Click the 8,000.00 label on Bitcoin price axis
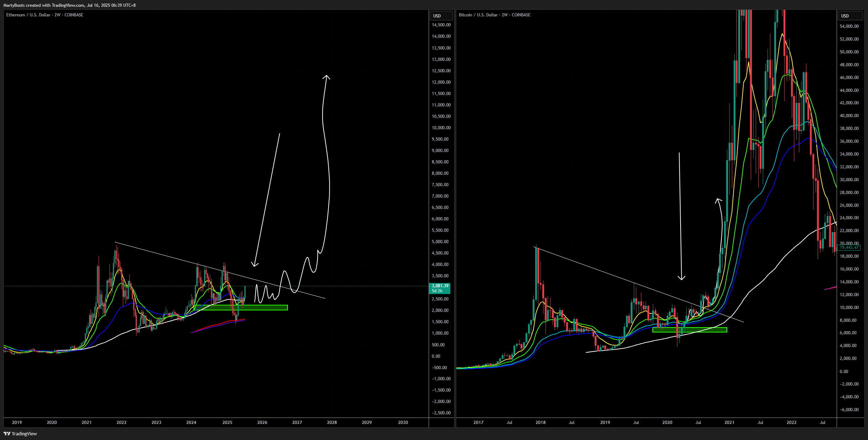Screen dimensions: 868x440 (848, 320)
